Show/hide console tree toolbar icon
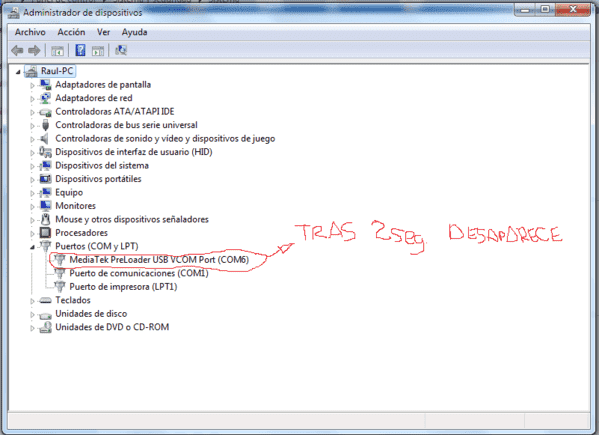 [x=57, y=50]
